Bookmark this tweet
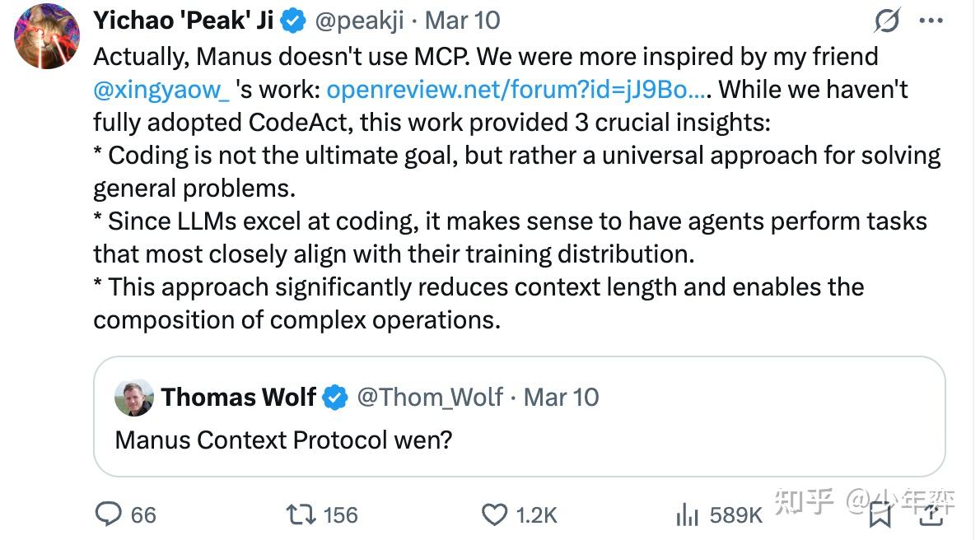Screen dimensions: 980x540 pos(880,515)
